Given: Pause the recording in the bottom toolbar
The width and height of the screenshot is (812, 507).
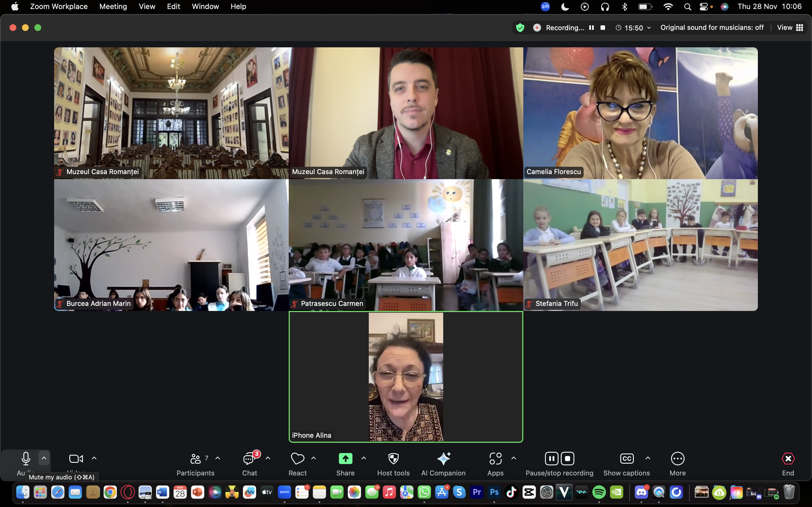Looking at the screenshot, I should [551, 459].
